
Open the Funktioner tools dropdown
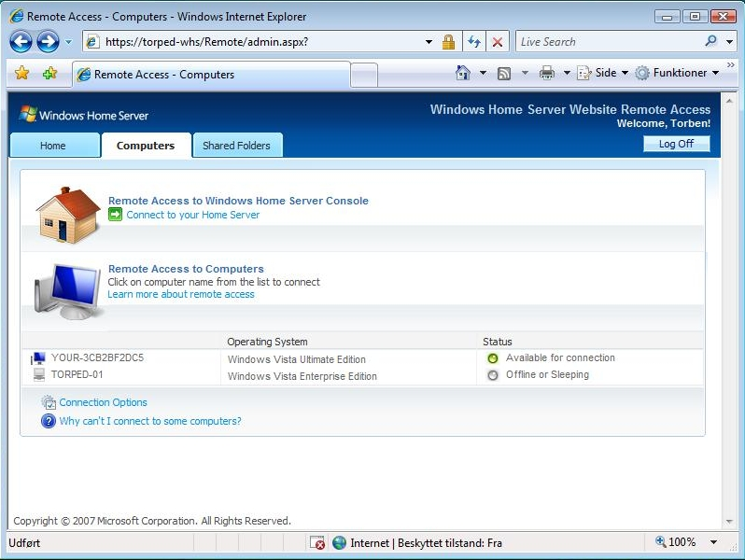tap(678, 73)
